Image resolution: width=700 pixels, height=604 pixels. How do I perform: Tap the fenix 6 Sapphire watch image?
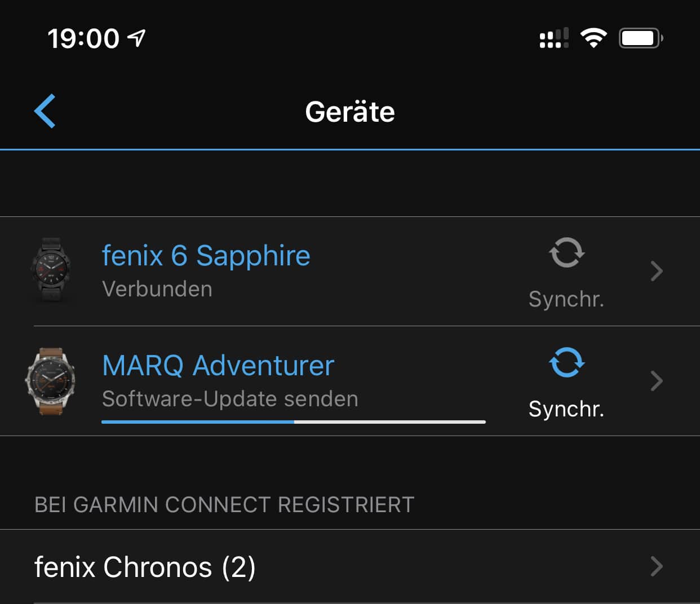coord(51,270)
